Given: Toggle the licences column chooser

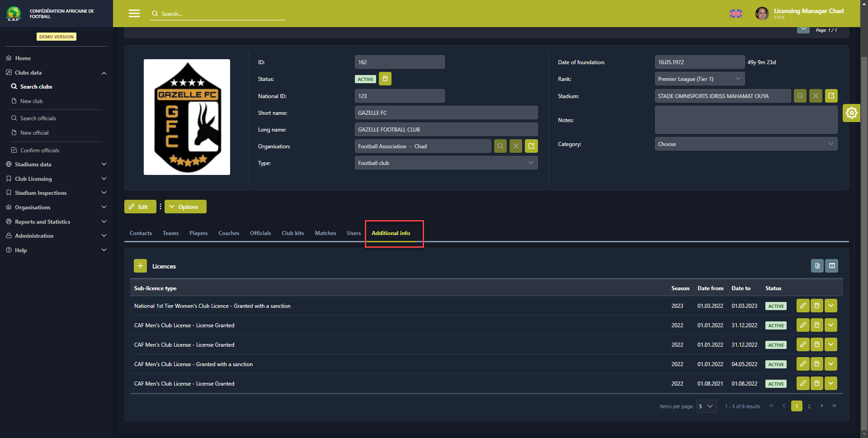Looking at the screenshot, I should point(831,266).
